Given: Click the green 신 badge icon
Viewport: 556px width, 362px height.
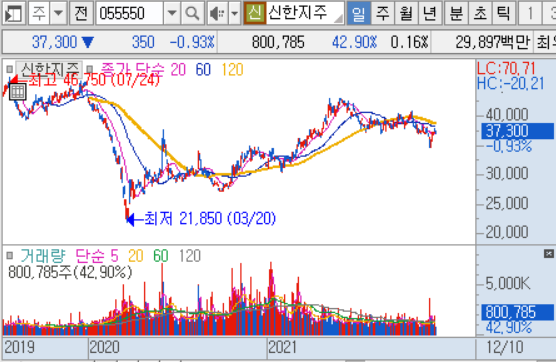Looking at the screenshot, I should [x=255, y=13].
